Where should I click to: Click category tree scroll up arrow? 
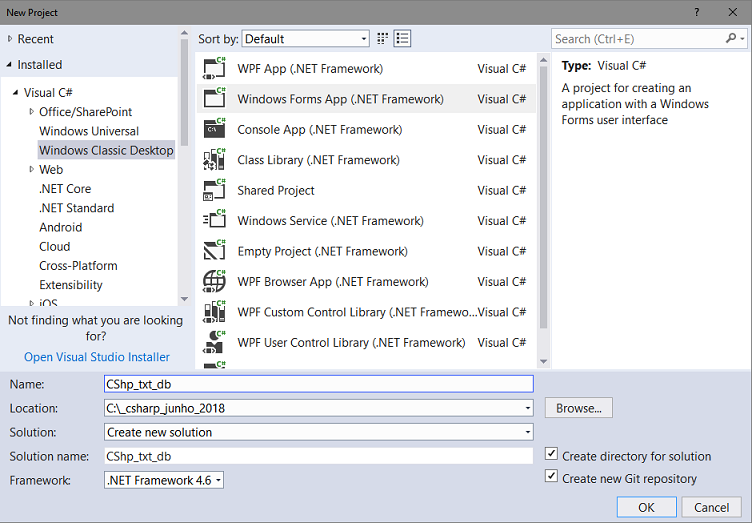click(184, 33)
